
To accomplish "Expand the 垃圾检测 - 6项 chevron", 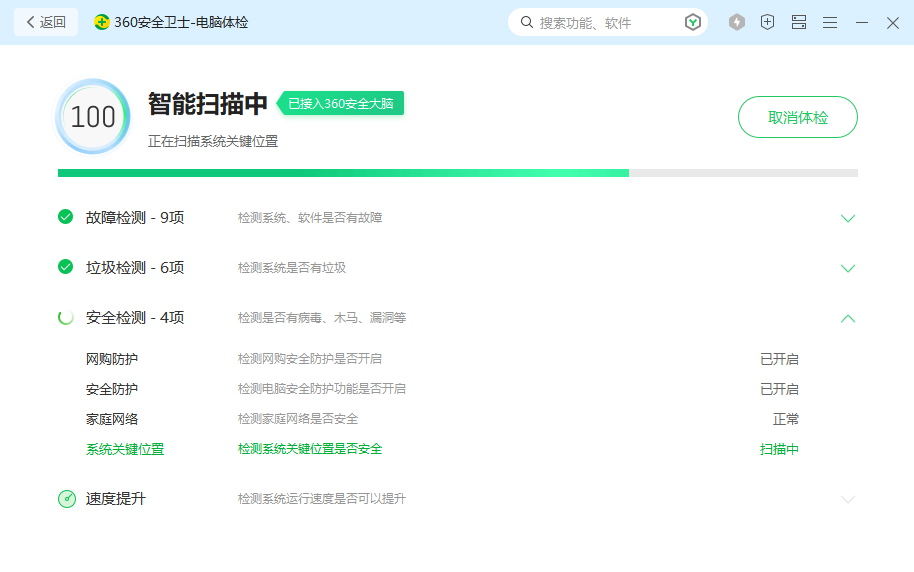I will click(x=848, y=268).
